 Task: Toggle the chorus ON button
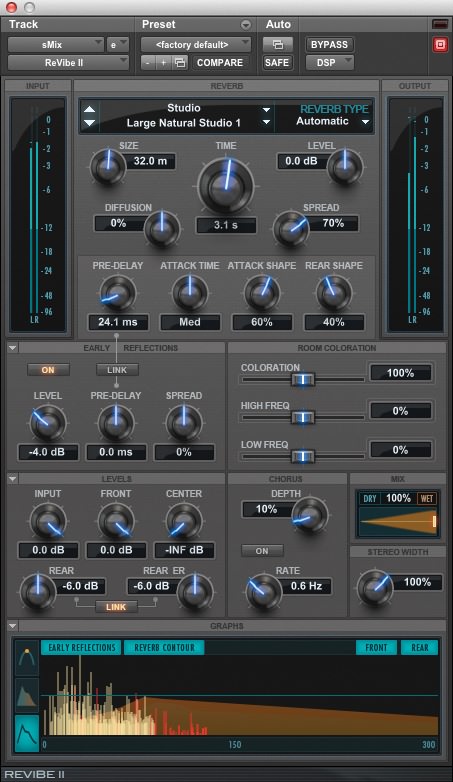262,551
